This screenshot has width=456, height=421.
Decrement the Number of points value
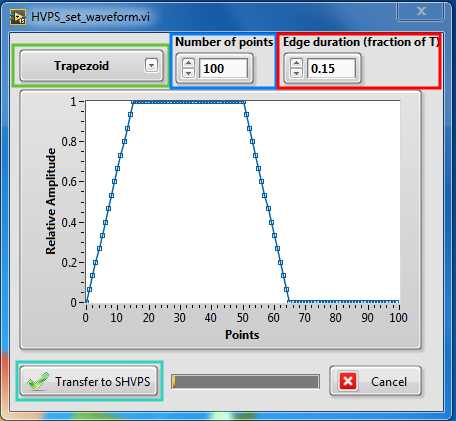pyautogui.click(x=188, y=72)
